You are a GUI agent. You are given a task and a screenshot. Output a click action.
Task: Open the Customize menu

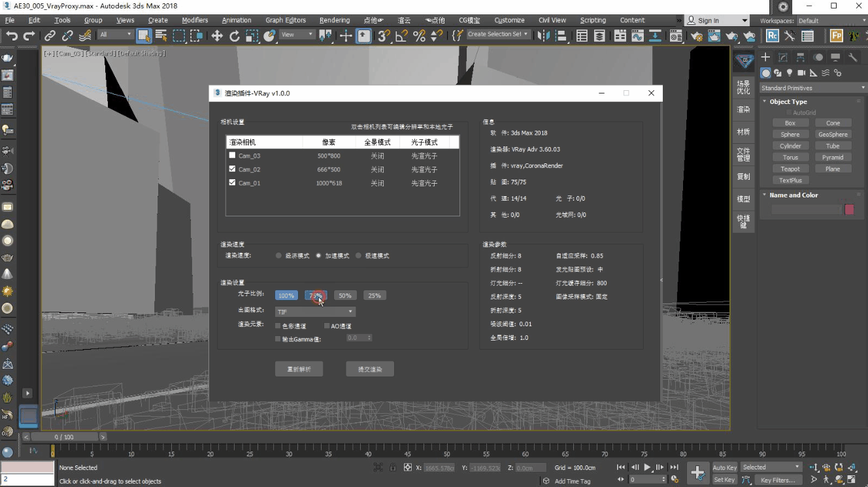[x=509, y=20]
